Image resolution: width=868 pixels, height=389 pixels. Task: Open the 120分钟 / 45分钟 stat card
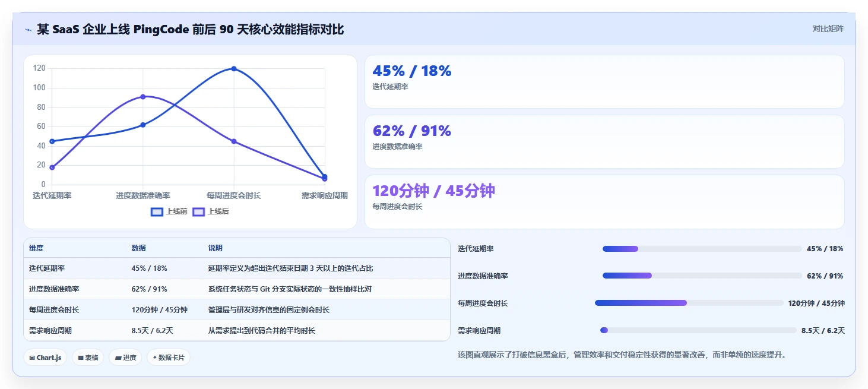pyautogui.click(x=604, y=202)
